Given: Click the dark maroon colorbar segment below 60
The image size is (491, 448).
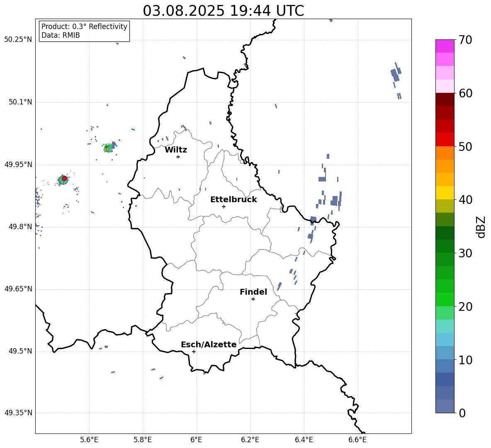Looking at the screenshot, I should (x=445, y=99).
